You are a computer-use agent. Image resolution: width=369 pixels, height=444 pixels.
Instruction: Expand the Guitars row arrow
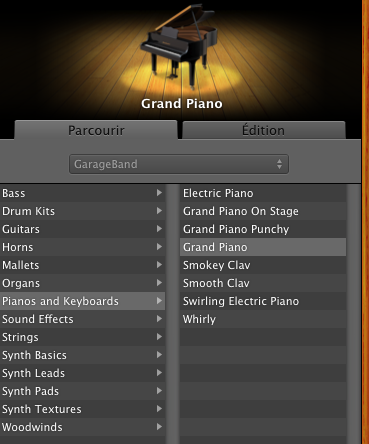(159, 229)
